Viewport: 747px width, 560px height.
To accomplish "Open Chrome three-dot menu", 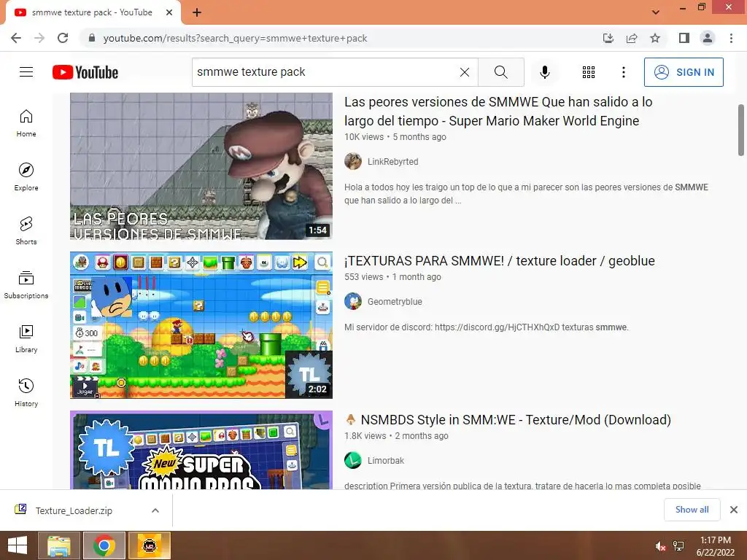I will pyautogui.click(x=731, y=38).
